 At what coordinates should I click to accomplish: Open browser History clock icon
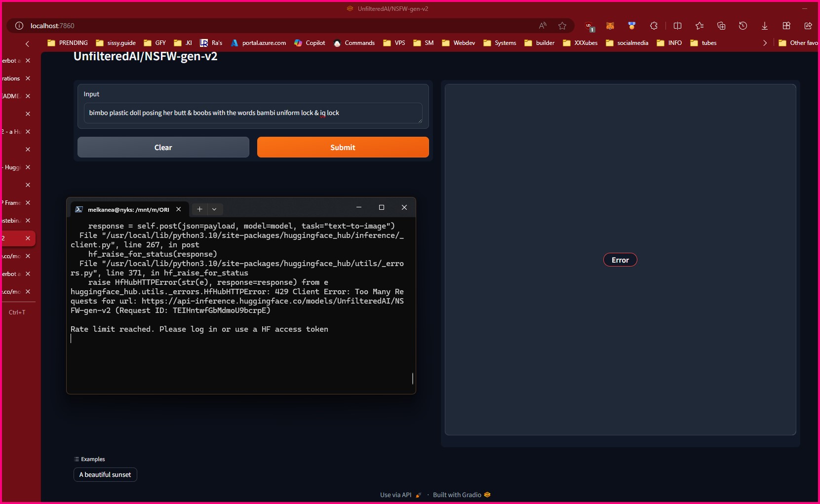(742, 26)
